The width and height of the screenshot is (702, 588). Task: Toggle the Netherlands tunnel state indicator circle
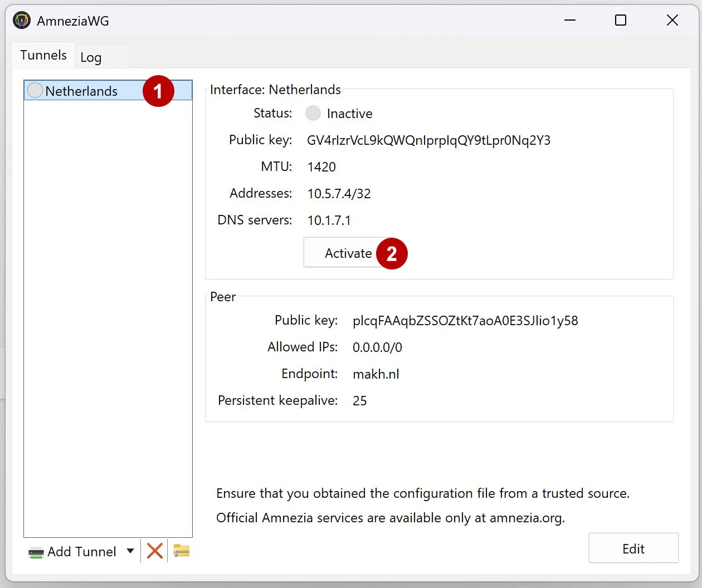35,90
